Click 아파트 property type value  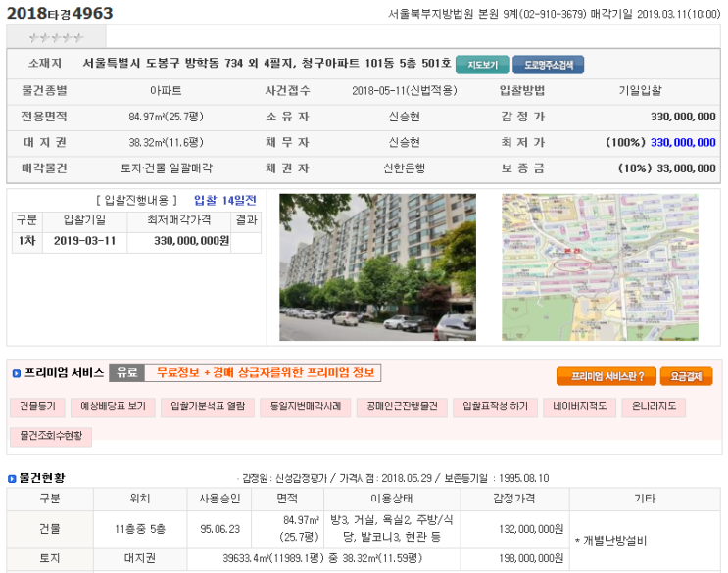click(x=166, y=90)
